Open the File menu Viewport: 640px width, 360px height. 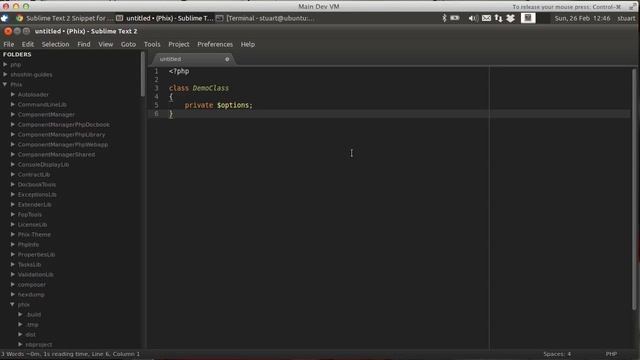9,44
